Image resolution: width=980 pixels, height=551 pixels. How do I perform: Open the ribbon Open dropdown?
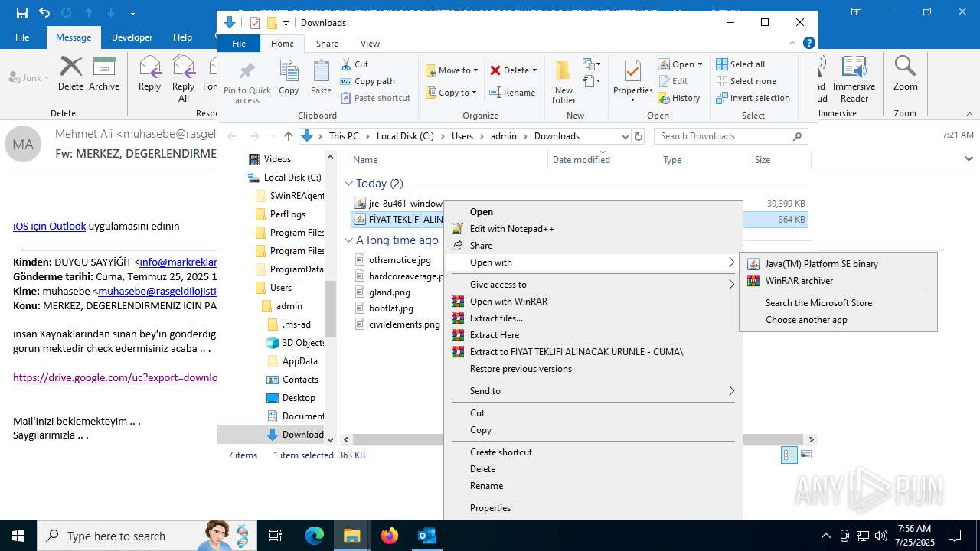tap(680, 64)
